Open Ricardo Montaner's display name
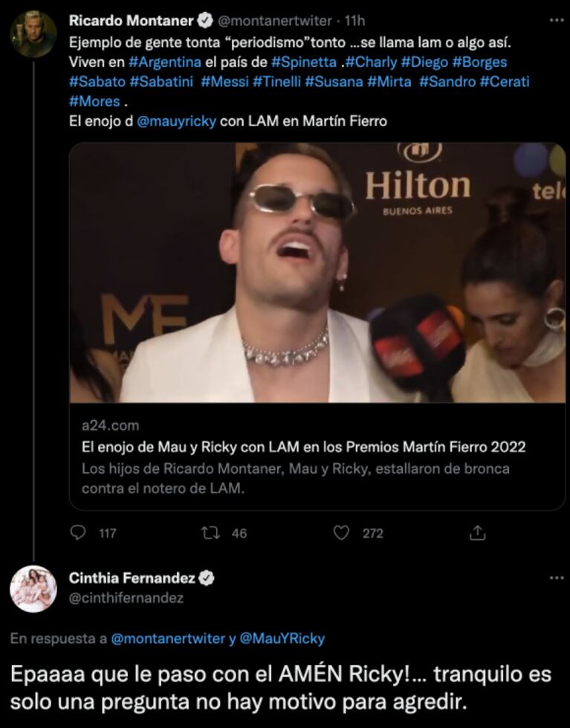Screen dimensions: 570x728 pos(131,20)
